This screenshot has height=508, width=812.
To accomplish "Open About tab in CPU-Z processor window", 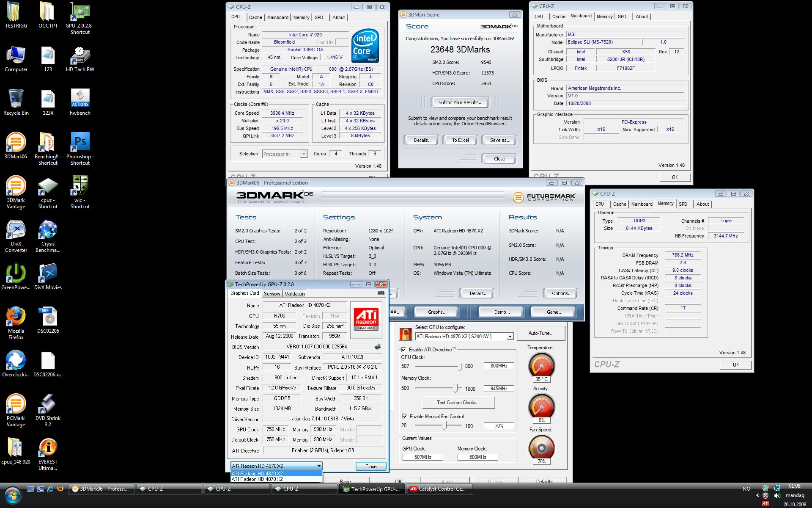I will point(338,17).
